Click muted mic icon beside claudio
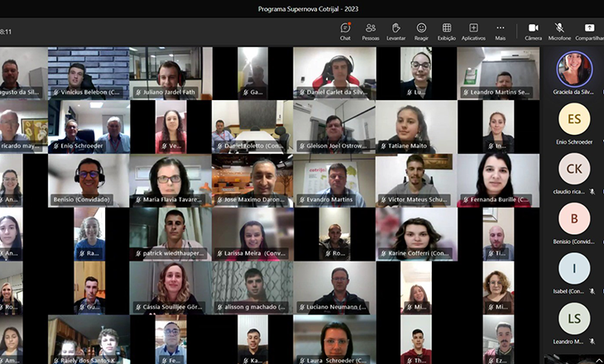The image size is (604, 364). [592, 191]
